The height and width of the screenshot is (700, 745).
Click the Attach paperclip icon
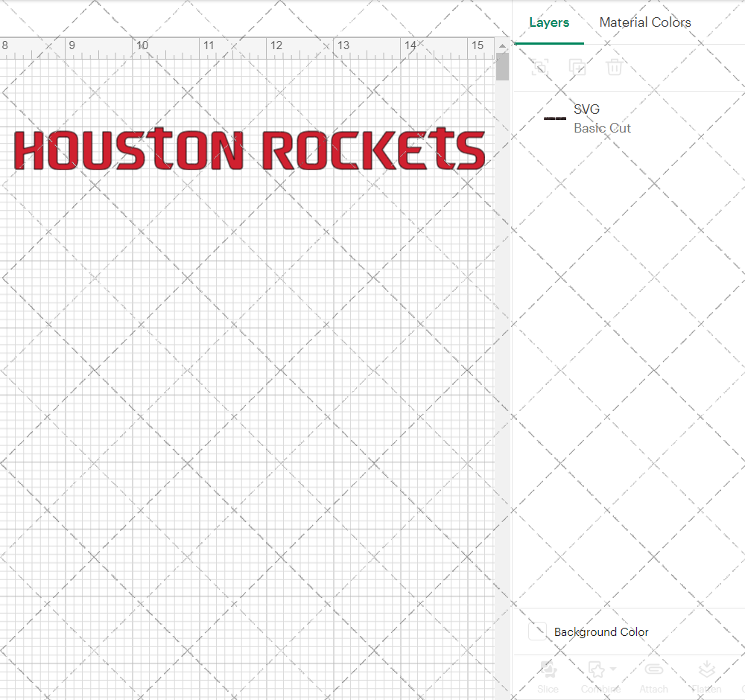pyautogui.click(x=654, y=669)
